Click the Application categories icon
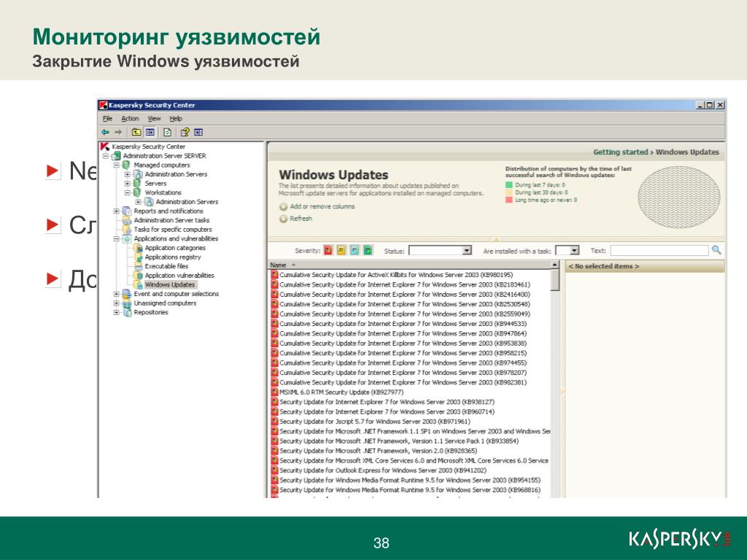The width and height of the screenshot is (747, 560). point(138,248)
